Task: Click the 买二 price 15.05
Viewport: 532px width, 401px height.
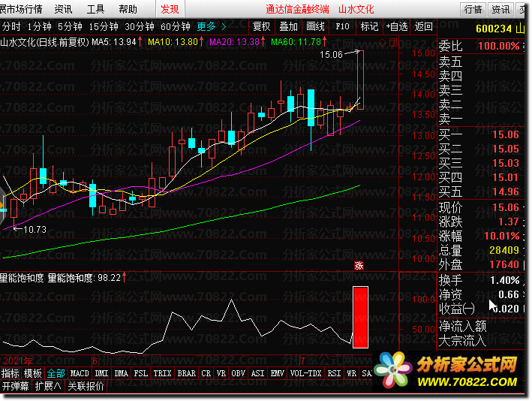Action: coord(506,149)
